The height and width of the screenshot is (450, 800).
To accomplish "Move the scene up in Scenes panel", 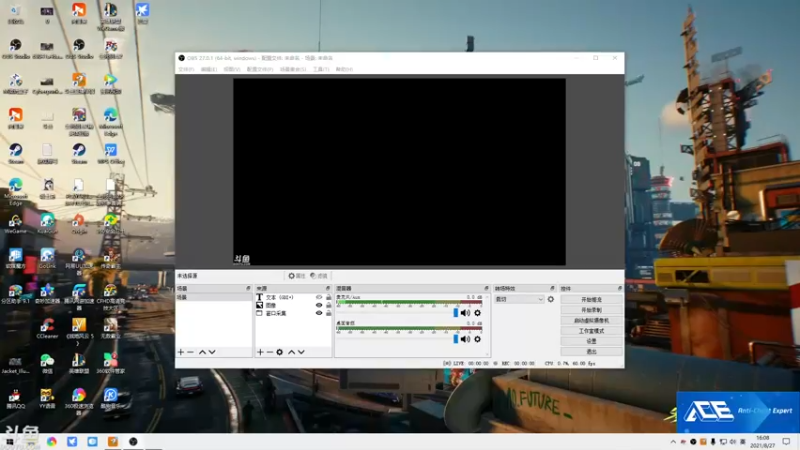I will click(x=202, y=352).
